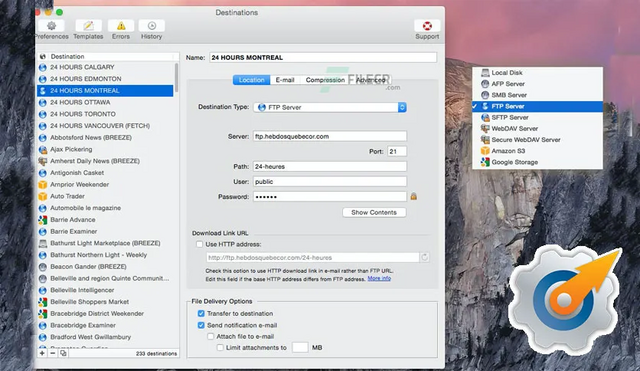The height and width of the screenshot is (371, 640).
Task: Click the Destination column header
Action: coord(108,56)
